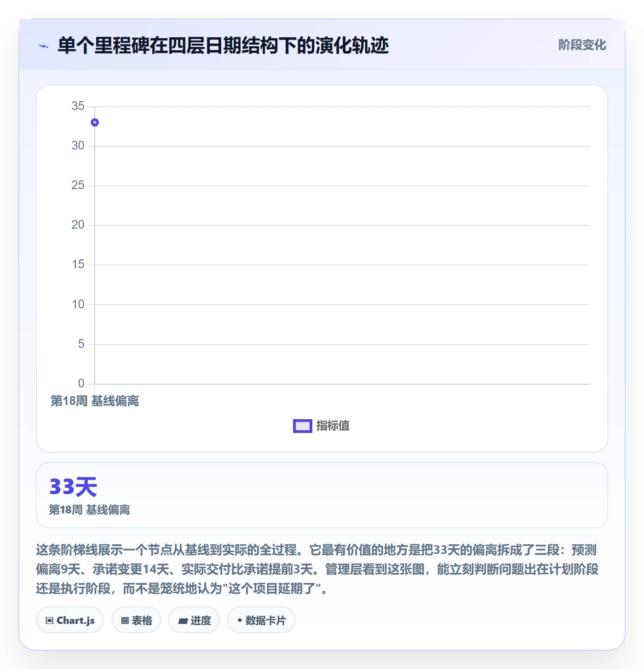Click the 指标值 legend label
Screen dimensions: 644x669
pyautogui.click(x=333, y=426)
